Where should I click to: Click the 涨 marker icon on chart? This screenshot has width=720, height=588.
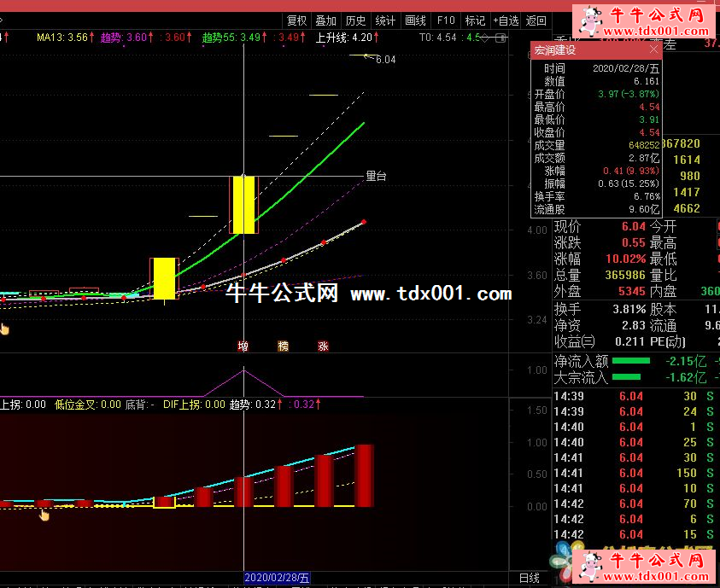click(323, 346)
